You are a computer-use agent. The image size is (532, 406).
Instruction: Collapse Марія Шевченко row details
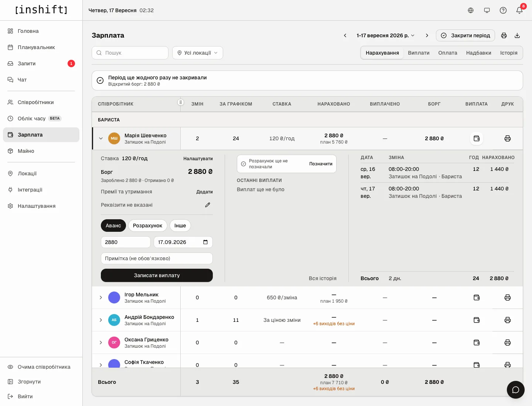click(101, 138)
